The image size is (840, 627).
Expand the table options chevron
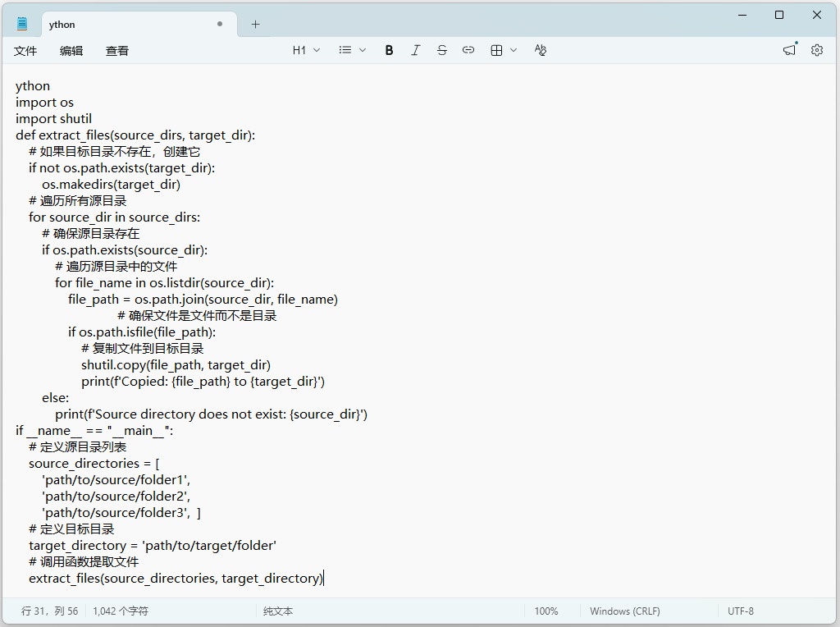[x=514, y=50]
